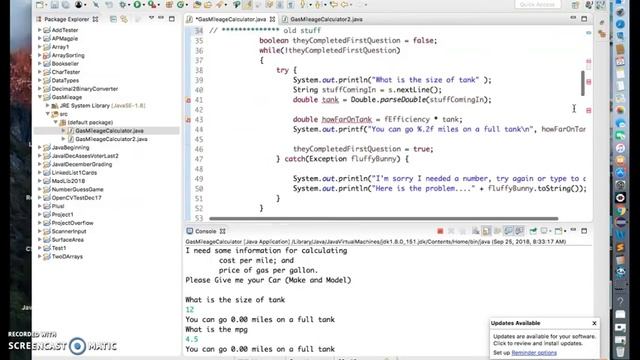Screen dimensions: 640x360
Task: Click Open Console icon in Console toolbar
Action: pyautogui.click(x=559, y=231)
